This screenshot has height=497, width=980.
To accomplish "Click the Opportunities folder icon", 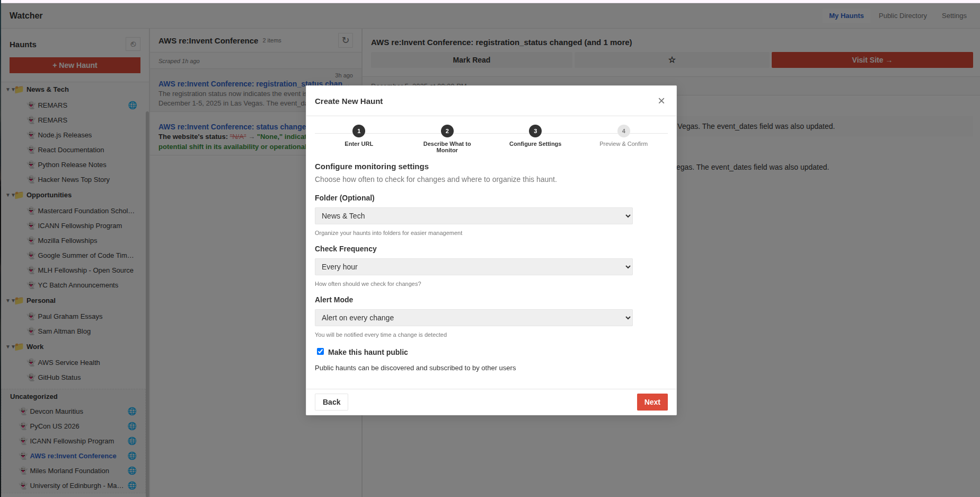I will click(19, 195).
